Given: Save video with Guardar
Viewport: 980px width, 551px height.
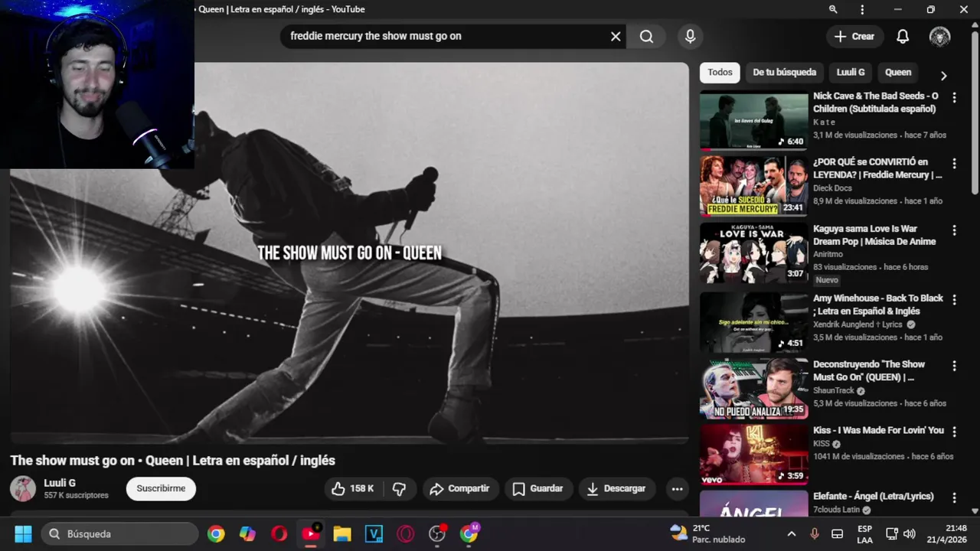Looking at the screenshot, I should (x=537, y=488).
